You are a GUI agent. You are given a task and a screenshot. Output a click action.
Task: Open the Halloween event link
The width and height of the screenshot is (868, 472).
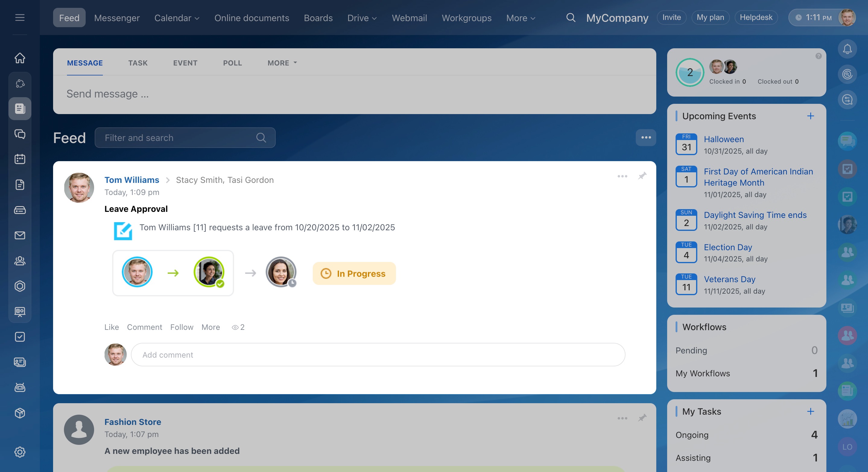point(724,139)
